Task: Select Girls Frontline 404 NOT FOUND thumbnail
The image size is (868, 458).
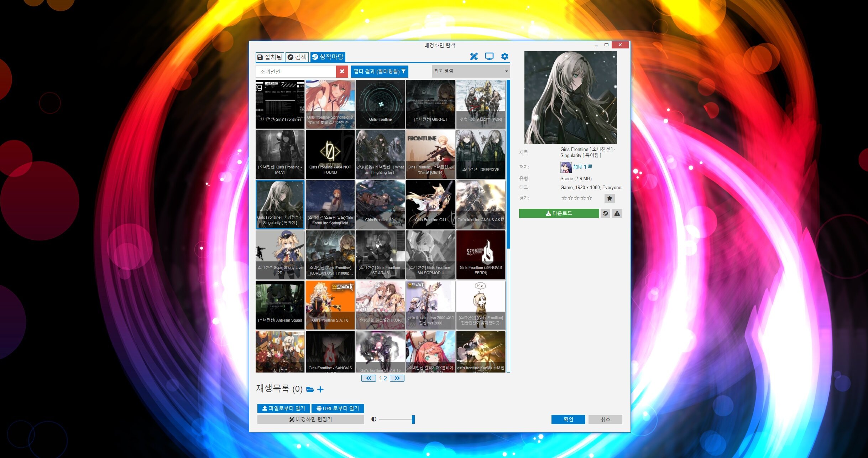Action: [x=330, y=154]
